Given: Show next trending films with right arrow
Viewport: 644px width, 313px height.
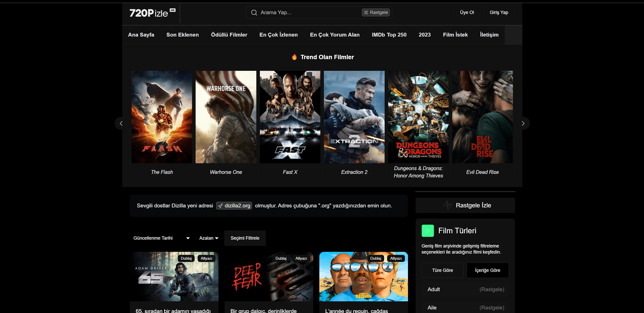Looking at the screenshot, I should [x=523, y=123].
